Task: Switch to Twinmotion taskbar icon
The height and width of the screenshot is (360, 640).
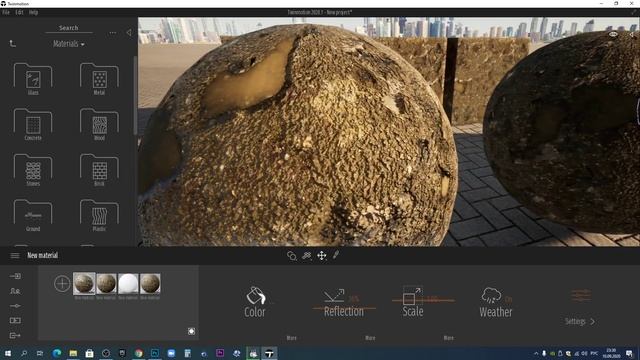Action: (269, 353)
